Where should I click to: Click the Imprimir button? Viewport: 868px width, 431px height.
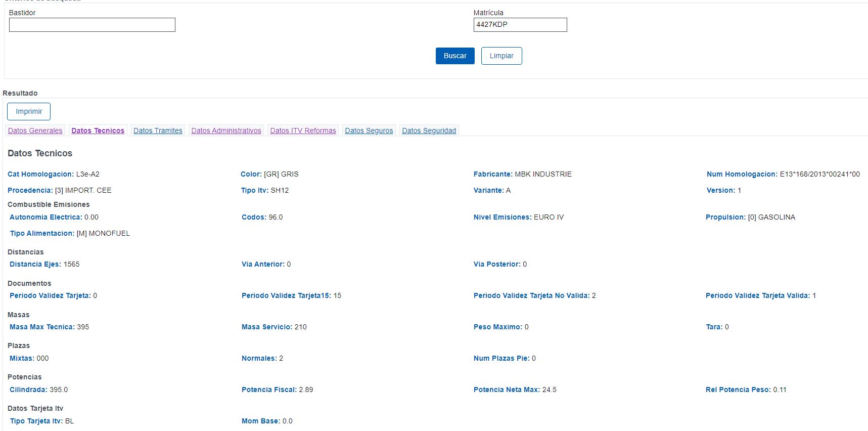click(29, 111)
